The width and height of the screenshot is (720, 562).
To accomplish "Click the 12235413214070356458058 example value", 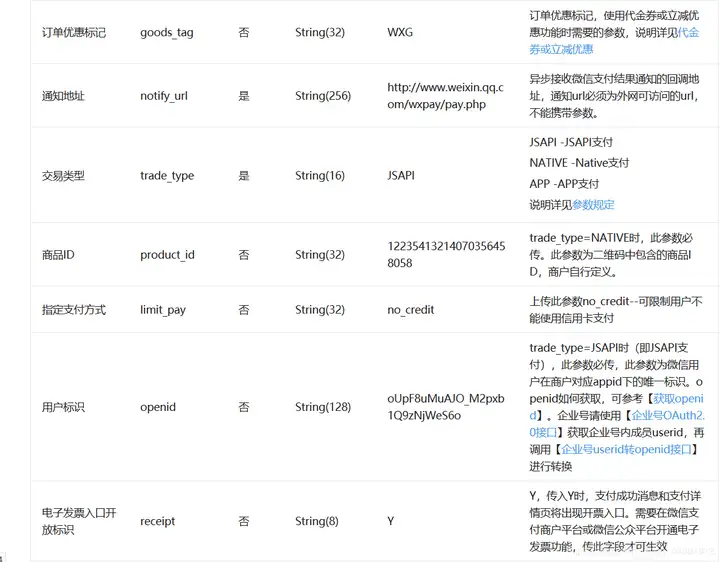I will tap(446, 255).
